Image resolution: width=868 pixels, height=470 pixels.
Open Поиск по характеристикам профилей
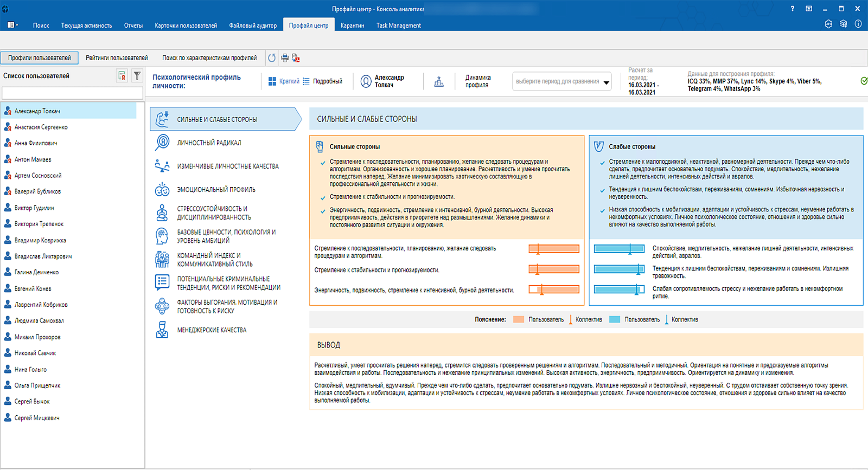click(x=209, y=58)
